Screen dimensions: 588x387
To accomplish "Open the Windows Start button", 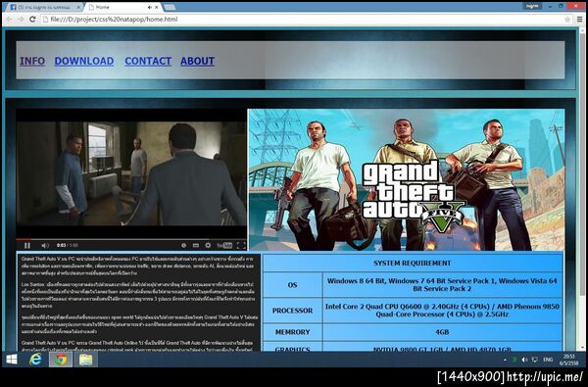I will (x=12, y=360).
